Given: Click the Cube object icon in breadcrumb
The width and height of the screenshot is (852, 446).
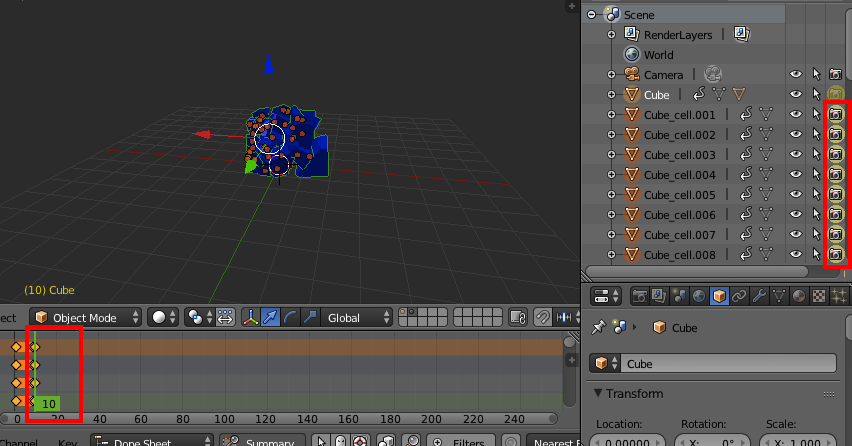Looking at the screenshot, I should click(x=659, y=327).
